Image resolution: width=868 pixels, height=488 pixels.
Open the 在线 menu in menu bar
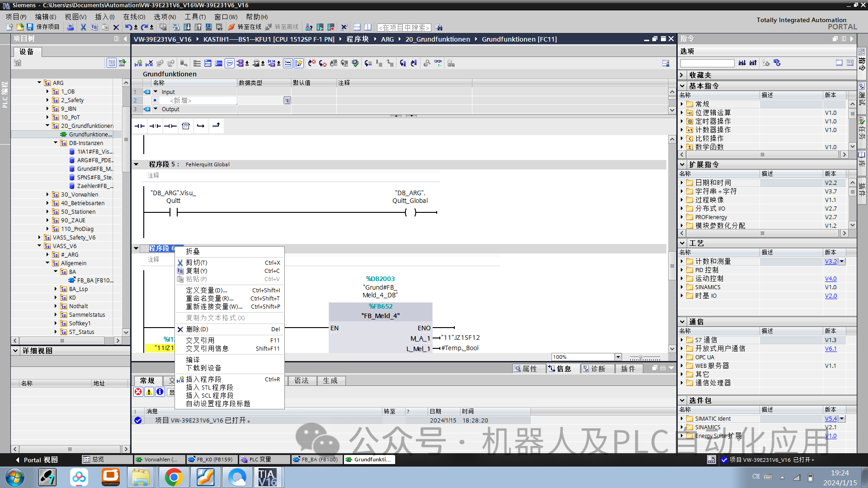point(134,17)
